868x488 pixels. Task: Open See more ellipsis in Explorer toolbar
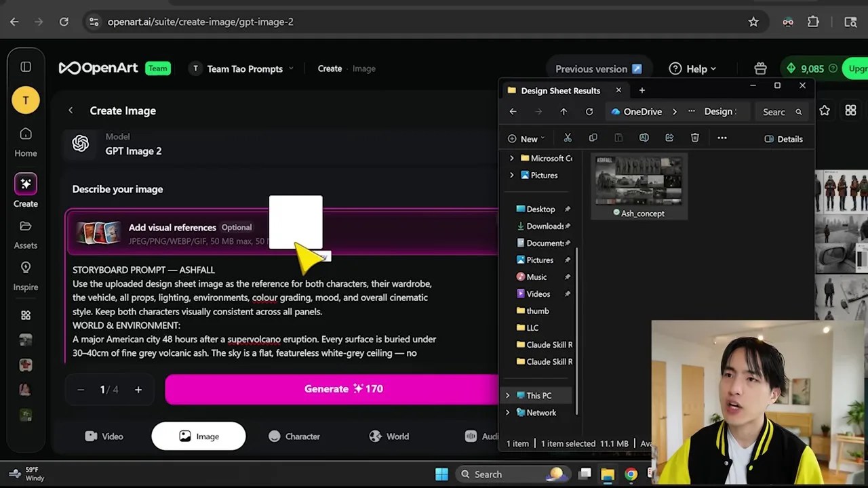click(x=722, y=138)
